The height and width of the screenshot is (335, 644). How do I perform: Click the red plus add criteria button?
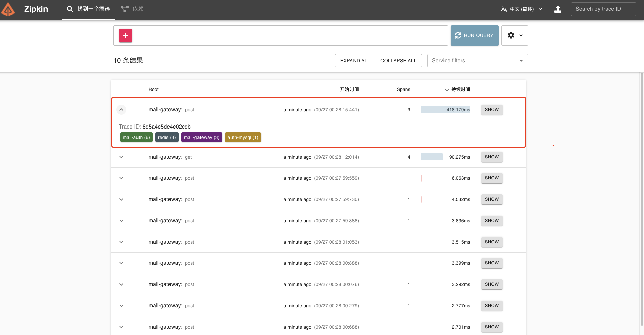126,35
